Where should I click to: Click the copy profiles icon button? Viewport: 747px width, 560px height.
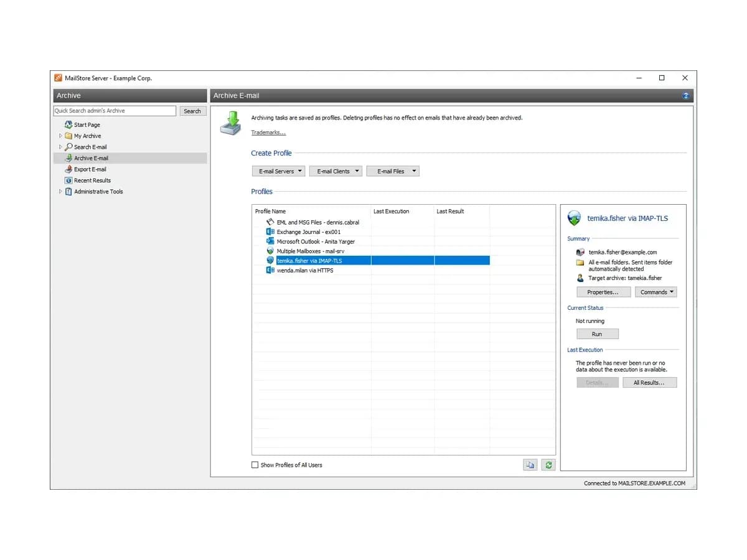point(530,465)
